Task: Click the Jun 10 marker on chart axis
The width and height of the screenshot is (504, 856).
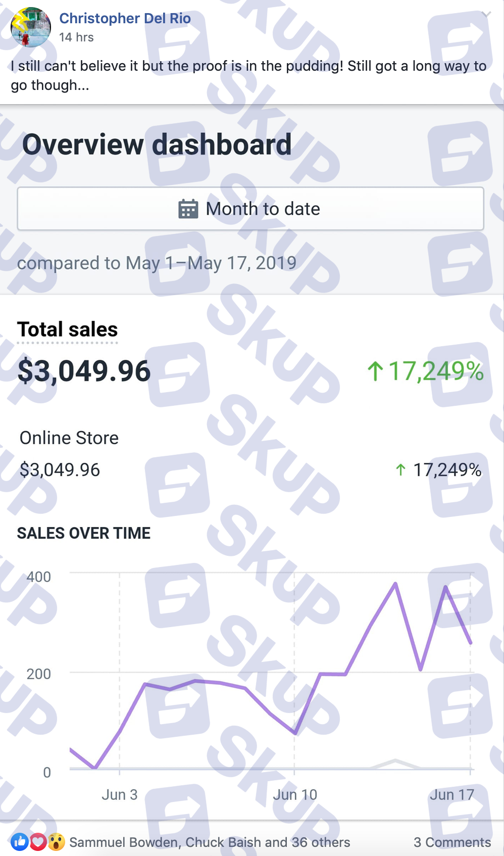Action: pyautogui.click(x=295, y=794)
